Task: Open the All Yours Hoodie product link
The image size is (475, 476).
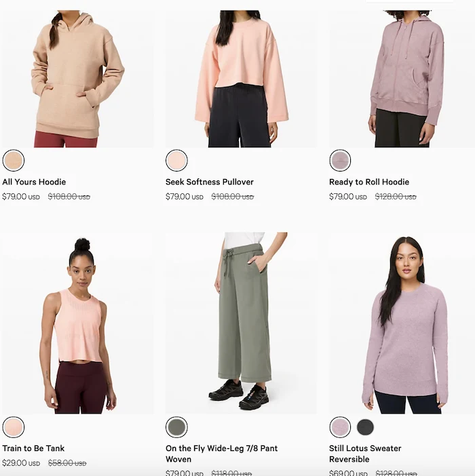Action: (x=34, y=182)
